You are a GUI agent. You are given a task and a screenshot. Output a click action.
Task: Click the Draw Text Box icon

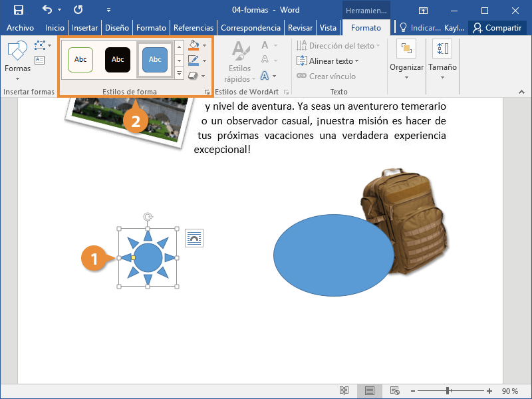tap(40, 61)
